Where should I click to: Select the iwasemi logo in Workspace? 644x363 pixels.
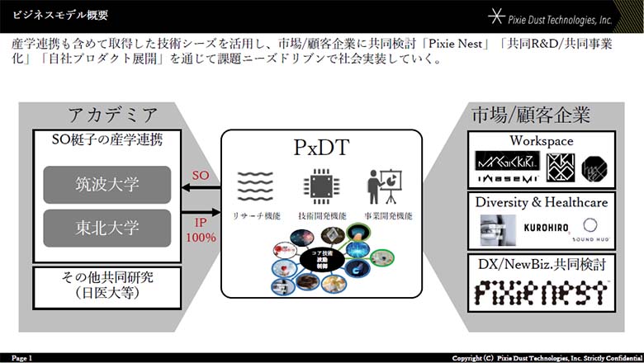pos(508,178)
